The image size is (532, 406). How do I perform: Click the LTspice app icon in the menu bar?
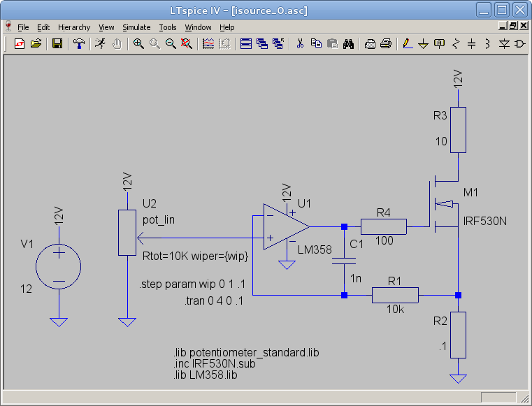coord(8,26)
